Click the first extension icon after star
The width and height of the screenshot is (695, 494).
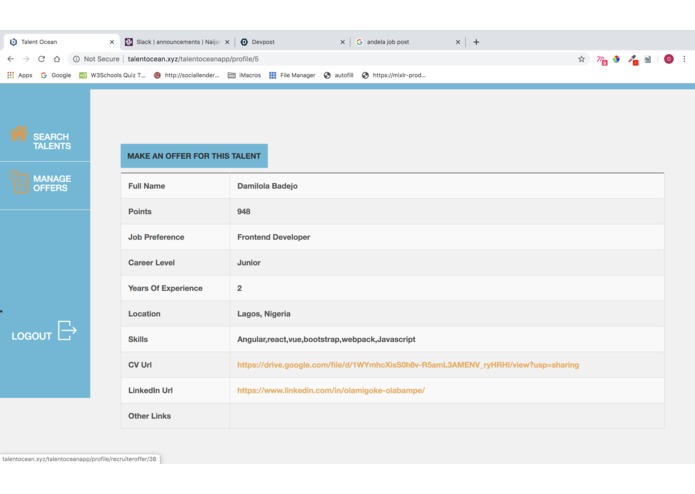click(601, 60)
